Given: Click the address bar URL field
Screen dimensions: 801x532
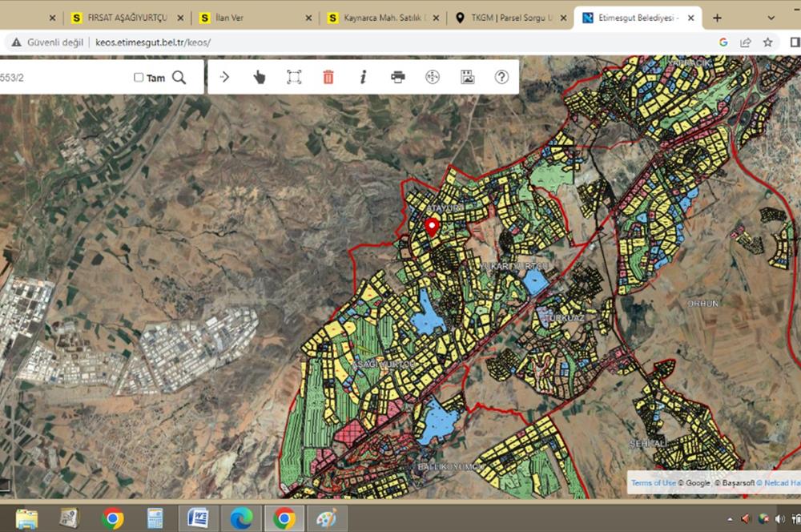Looking at the screenshot, I should (320, 42).
